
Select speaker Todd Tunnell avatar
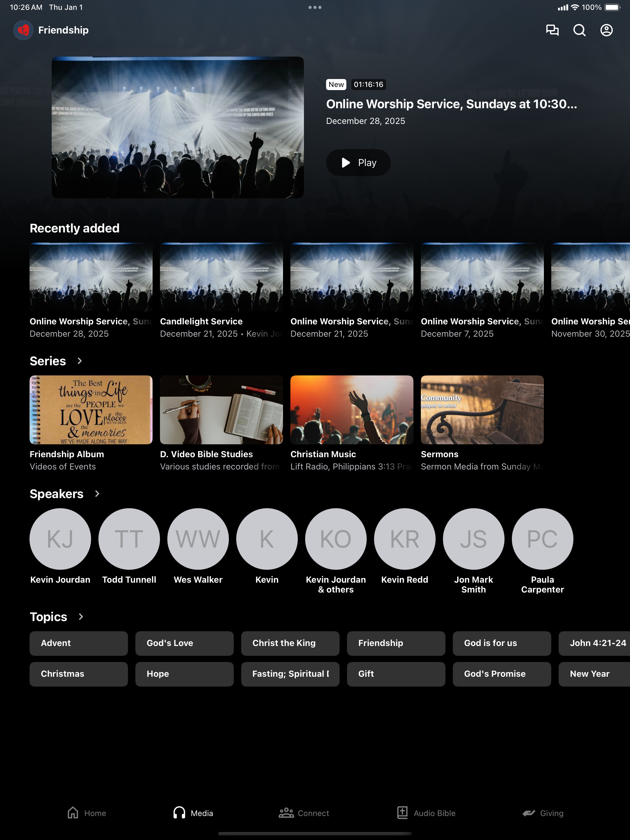[x=129, y=539]
